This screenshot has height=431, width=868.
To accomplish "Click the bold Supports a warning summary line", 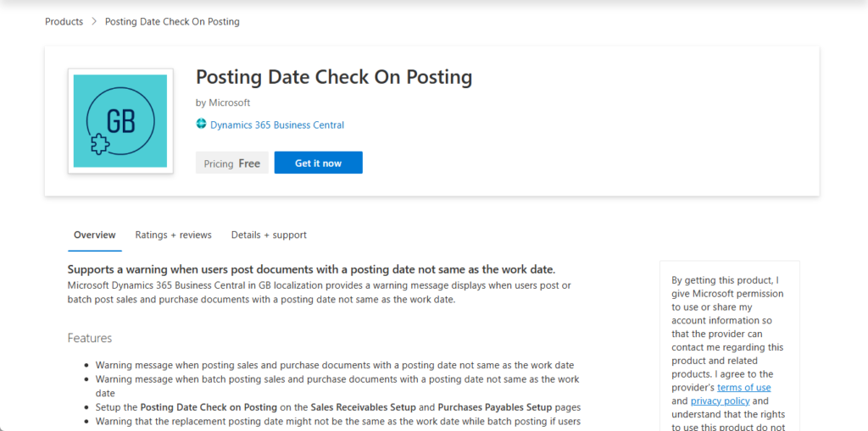I will (x=311, y=269).
